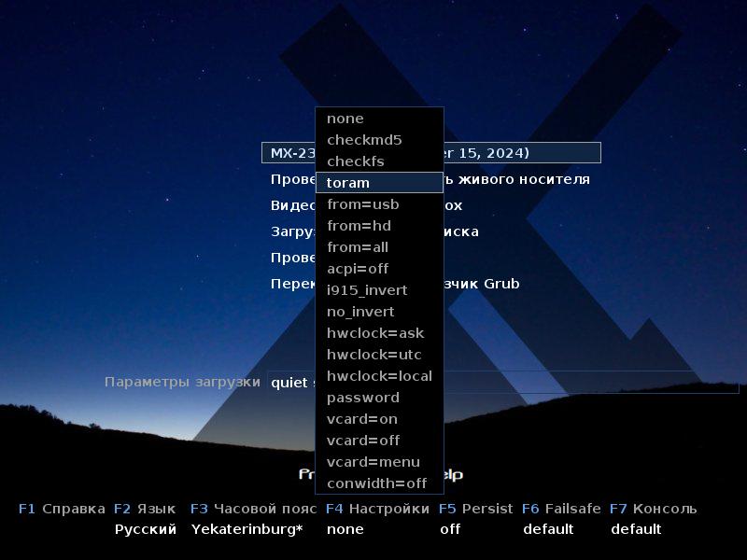The image size is (747, 560).
Task: Select the checkfs option
Action: tap(379, 161)
